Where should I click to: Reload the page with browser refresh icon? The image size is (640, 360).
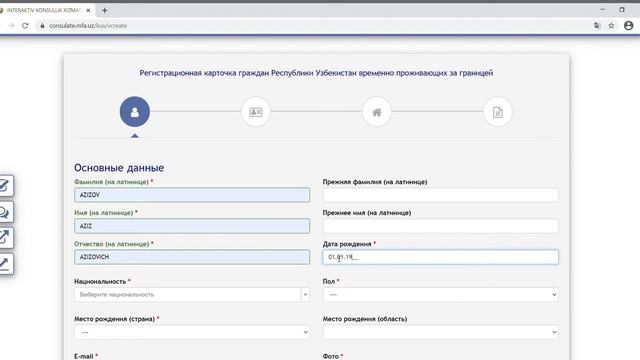coord(25,25)
